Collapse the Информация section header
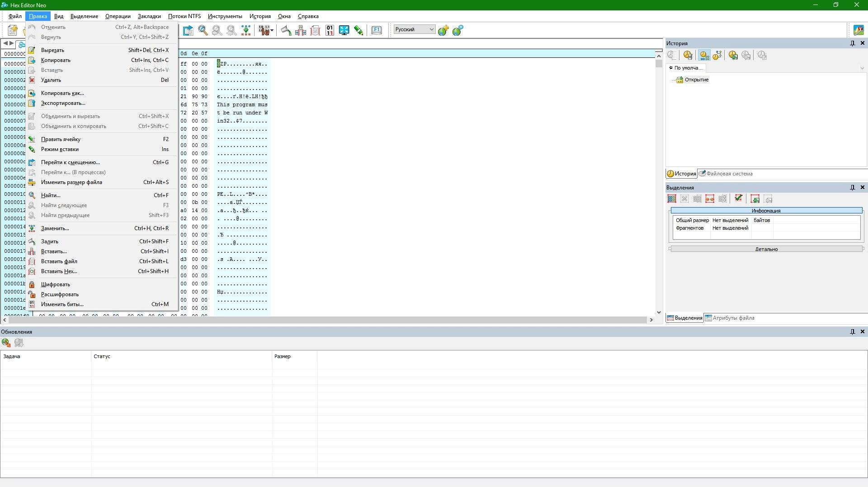The image size is (868, 487). (x=766, y=210)
